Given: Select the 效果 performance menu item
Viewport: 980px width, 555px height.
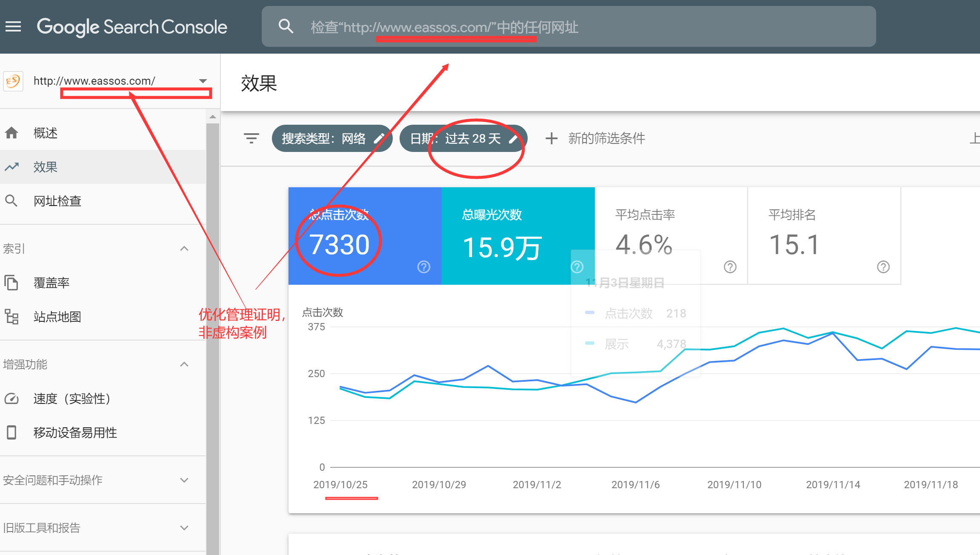Looking at the screenshot, I should pos(103,167).
